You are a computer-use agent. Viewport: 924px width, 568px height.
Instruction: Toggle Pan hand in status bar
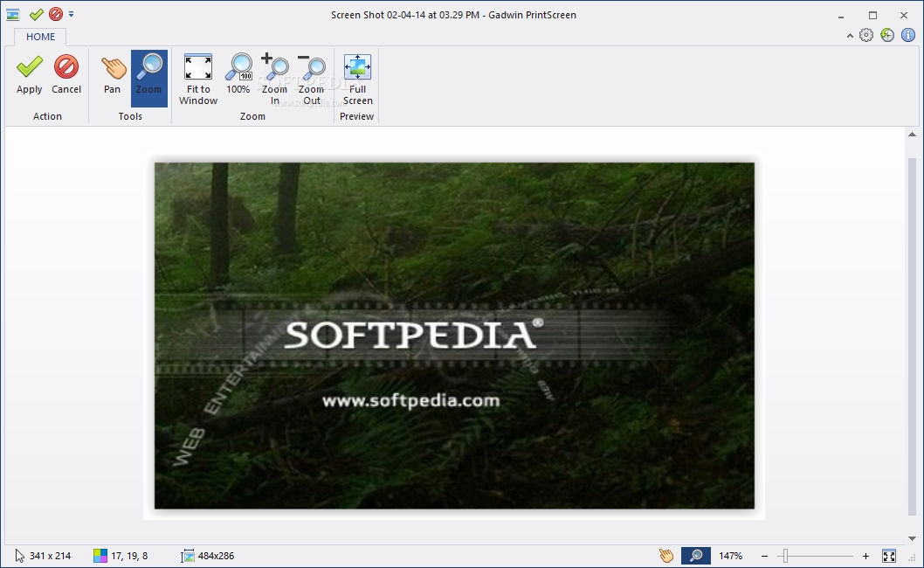click(665, 556)
